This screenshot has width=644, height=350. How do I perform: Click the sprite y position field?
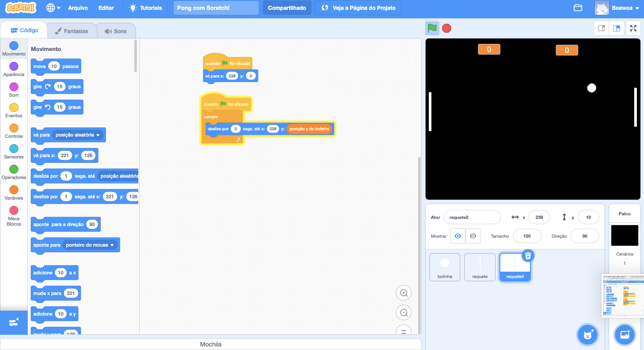point(589,217)
